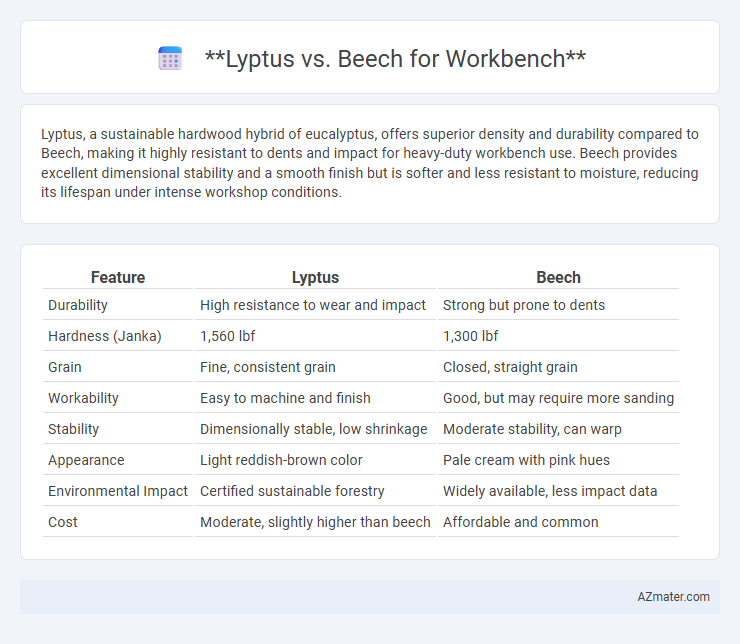Image resolution: width=740 pixels, height=644 pixels.
Task: Click the 'Lyptus' column header
Action: point(315,277)
